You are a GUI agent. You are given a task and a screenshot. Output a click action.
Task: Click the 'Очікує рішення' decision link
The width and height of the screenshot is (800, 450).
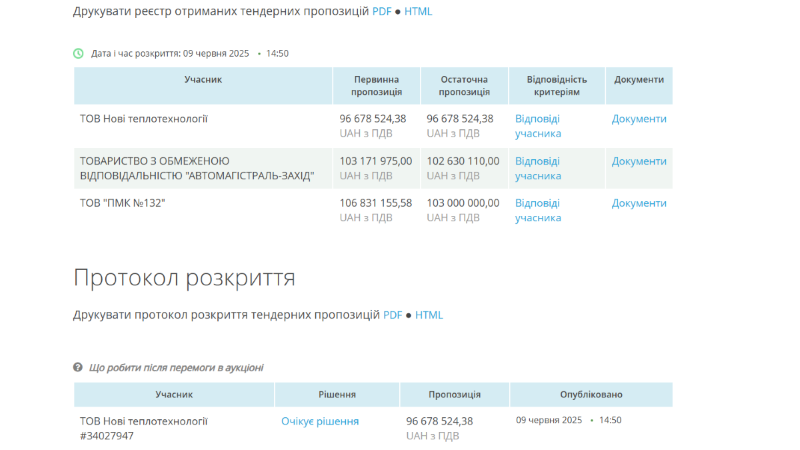(x=320, y=421)
